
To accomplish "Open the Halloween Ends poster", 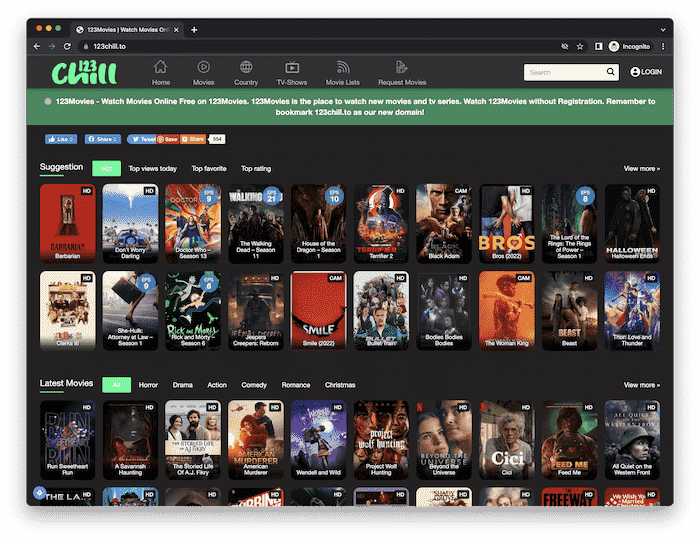I will pos(632,224).
